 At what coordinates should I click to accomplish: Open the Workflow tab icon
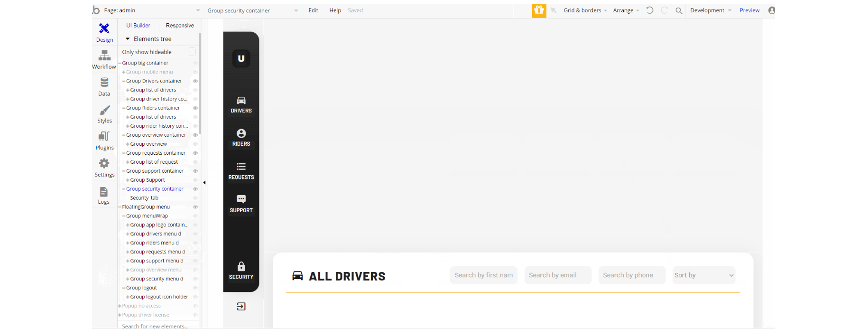pyautogui.click(x=104, y=56)
